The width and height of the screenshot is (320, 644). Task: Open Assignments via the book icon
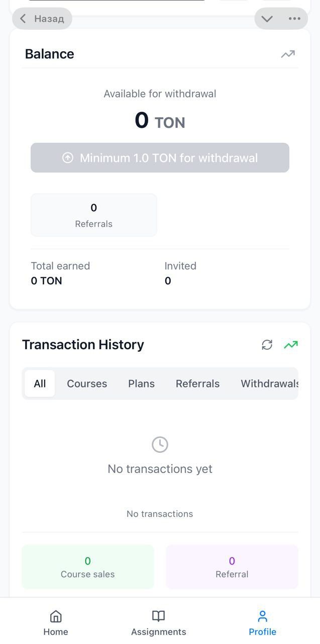(158, 616)
